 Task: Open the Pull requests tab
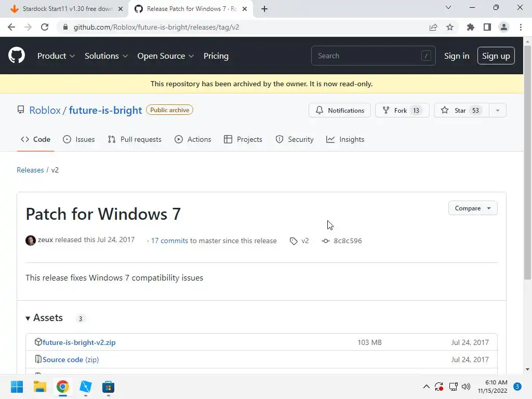[135, 139]
